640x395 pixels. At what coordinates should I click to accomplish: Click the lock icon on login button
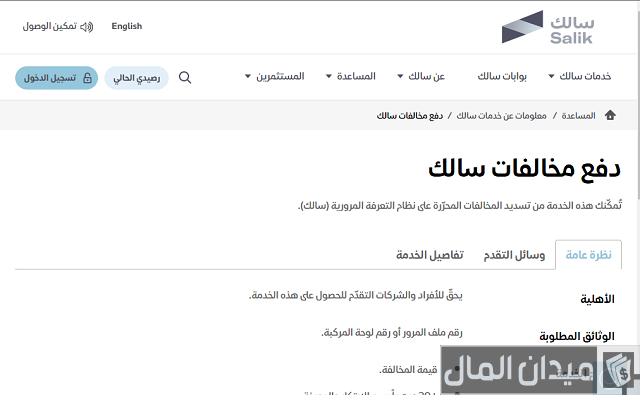tap(87, 78)
